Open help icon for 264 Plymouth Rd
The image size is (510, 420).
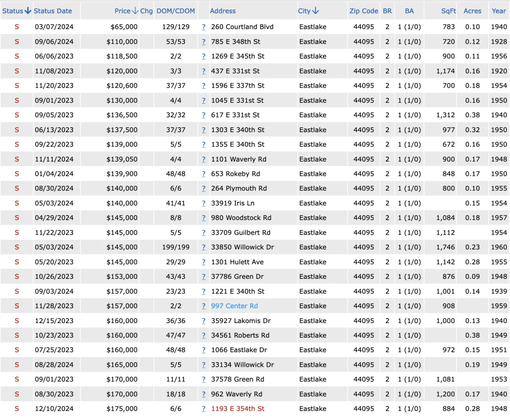pyautogui.click(x=204, y=188)
